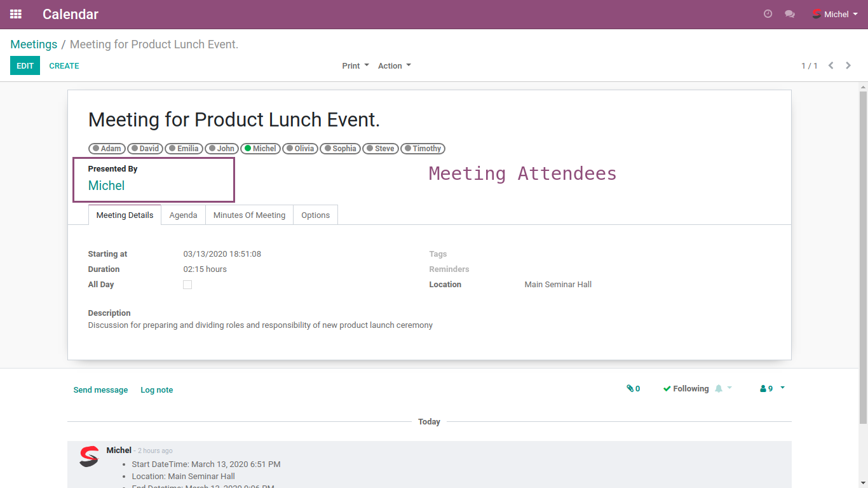Toggle the All Day checkbox

187,285
